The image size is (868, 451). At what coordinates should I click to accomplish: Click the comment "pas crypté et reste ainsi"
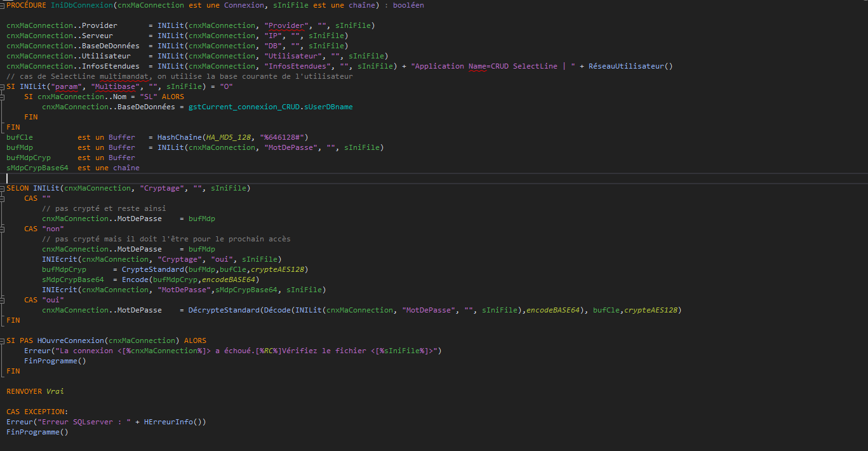click(x=104, y=208)
